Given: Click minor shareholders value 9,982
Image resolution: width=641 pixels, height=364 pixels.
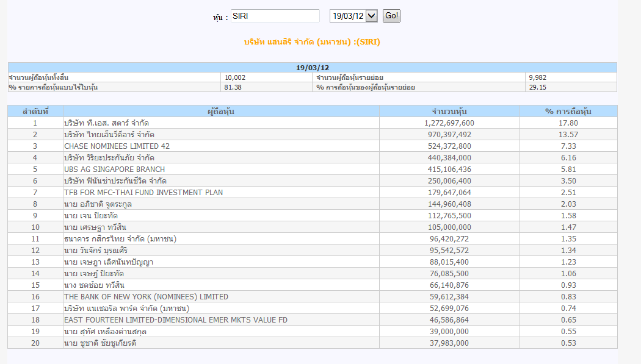Looking at the screenshot, I should click(x=538, y=77).
